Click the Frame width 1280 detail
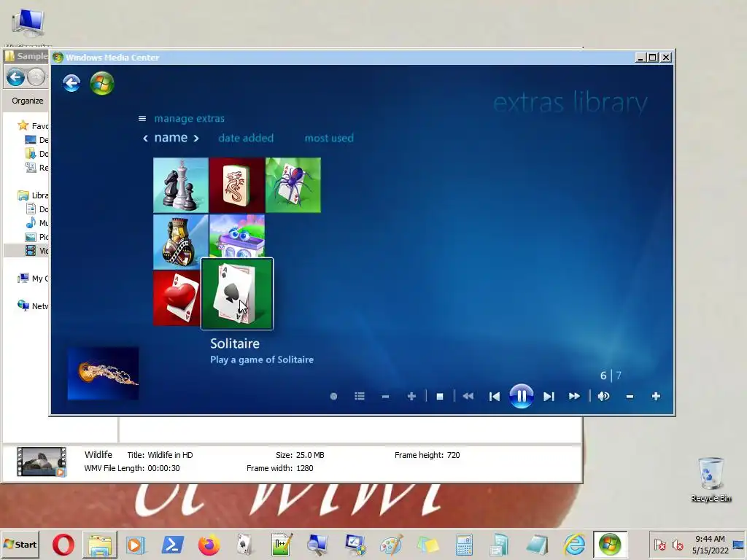 pos(280,468)
